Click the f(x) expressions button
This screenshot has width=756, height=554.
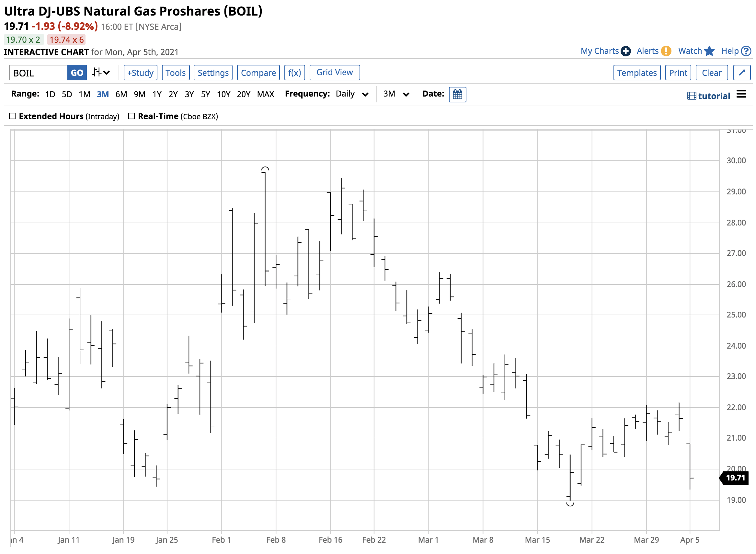[294, 73]
